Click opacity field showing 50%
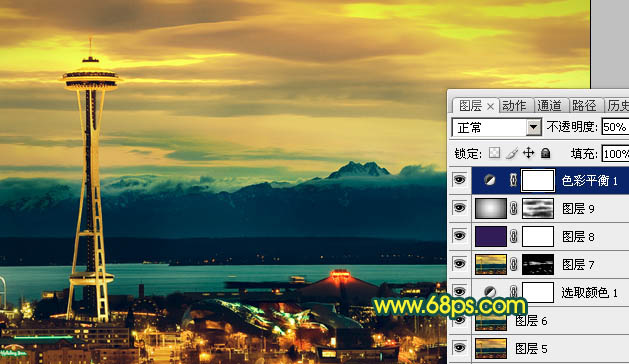This screenshot has height=364, width=629. click(x=615, y=127)
